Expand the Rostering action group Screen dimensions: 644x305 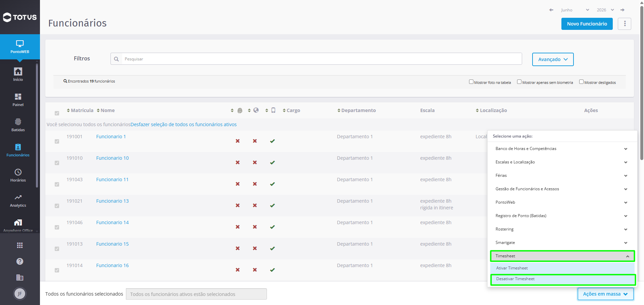pos(562,229)
